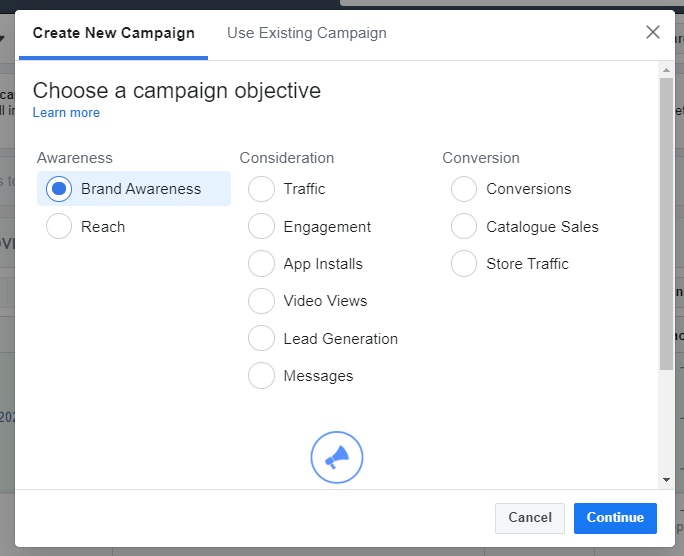
Task: Select the Brand Awareness radio button
Action: 59,189
